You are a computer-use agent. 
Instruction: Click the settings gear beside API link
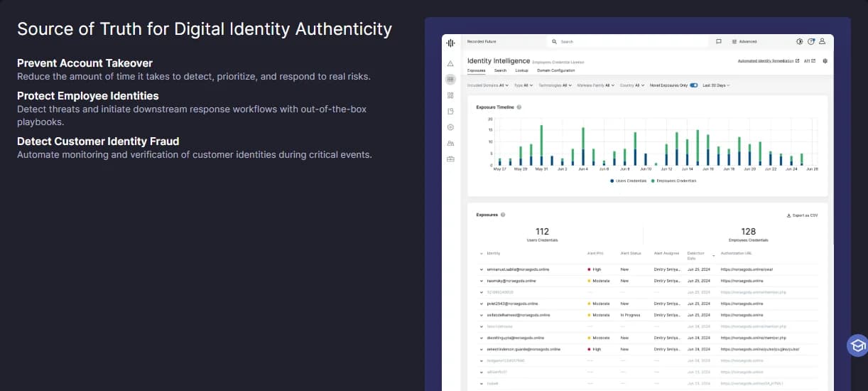(x=825, y=61)
